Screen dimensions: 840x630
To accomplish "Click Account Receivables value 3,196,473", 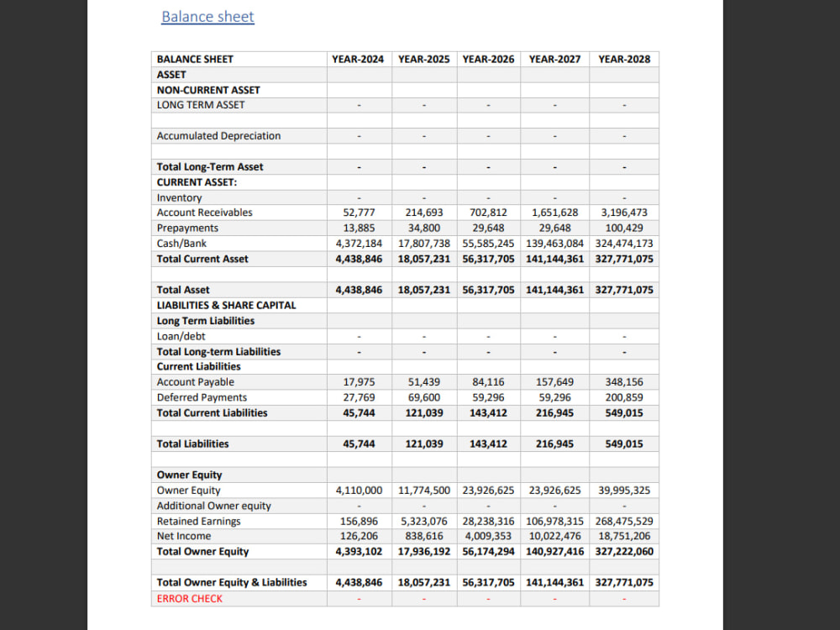I will coord(624,213).
